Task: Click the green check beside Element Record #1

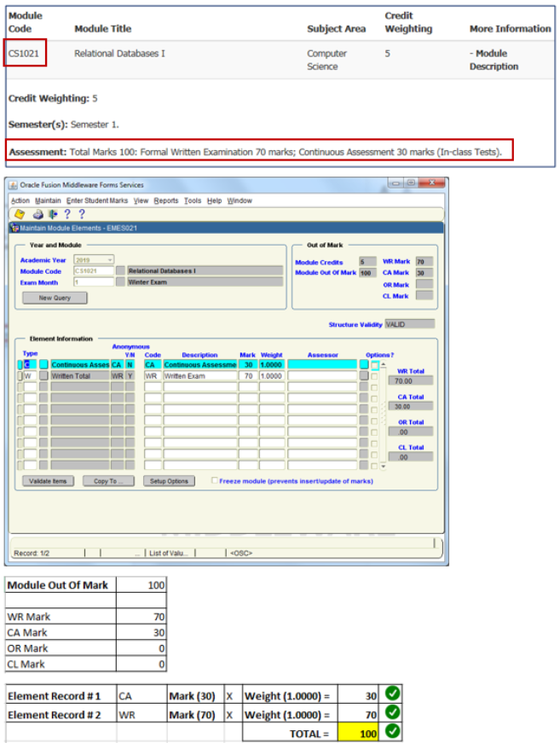Action: pyautogui.click(x=390, y=694)
